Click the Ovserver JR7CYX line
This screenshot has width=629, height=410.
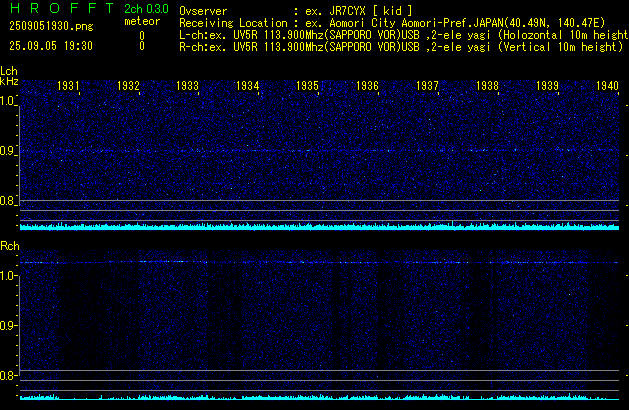tap(296, 11)
